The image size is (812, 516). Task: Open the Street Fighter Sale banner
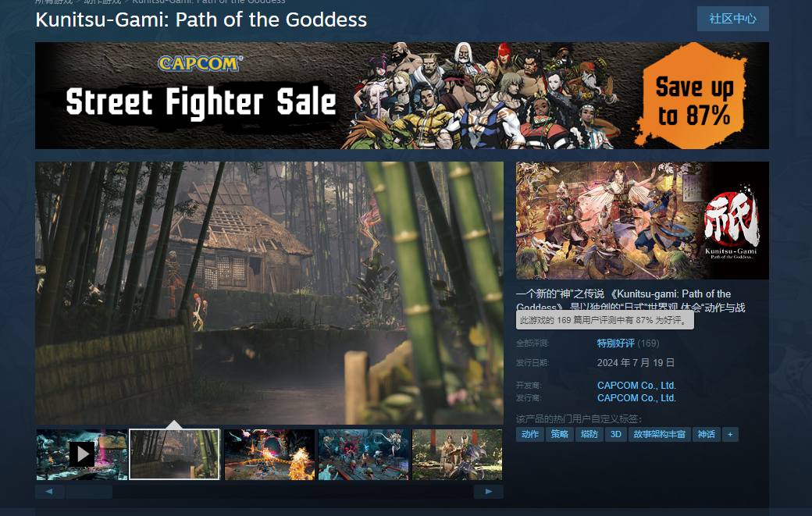402,96
